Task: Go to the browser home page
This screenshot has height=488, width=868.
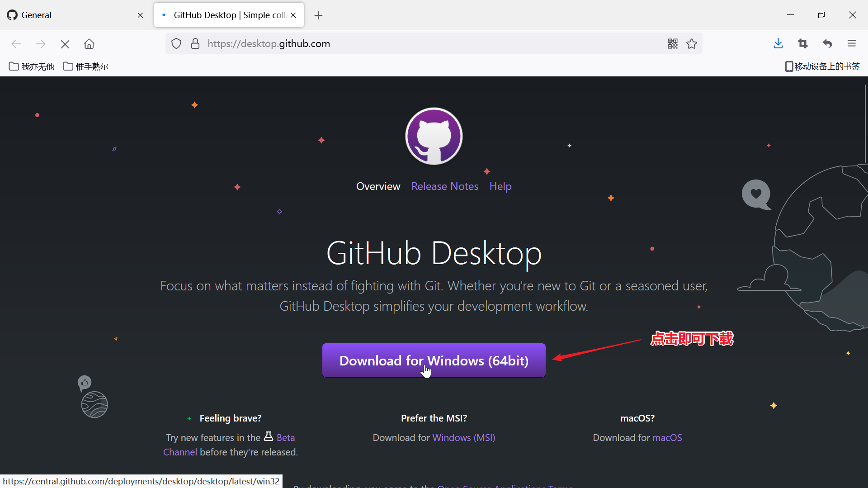Action: pos(89,44)
